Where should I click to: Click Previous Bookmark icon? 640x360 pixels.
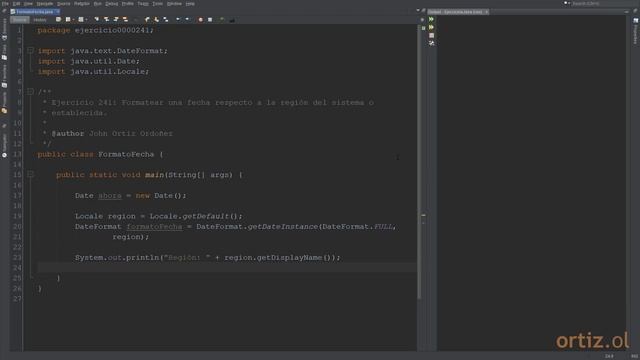click(x=147, y=19)
